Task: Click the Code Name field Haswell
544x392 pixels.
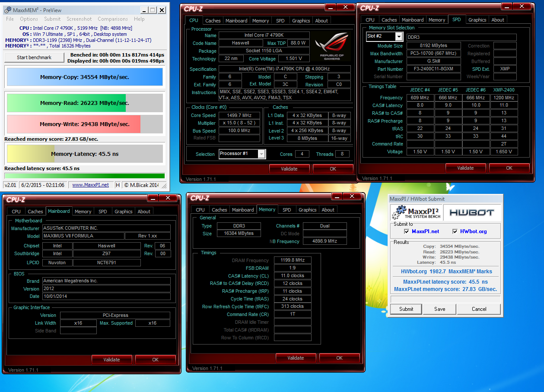Action: pyautogui.click(x=240, y=43)
